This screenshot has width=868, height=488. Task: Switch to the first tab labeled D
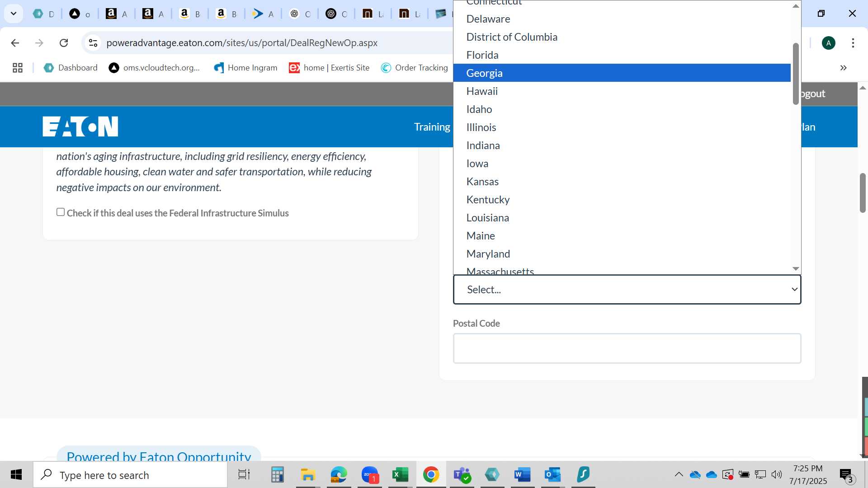(44, 14)
